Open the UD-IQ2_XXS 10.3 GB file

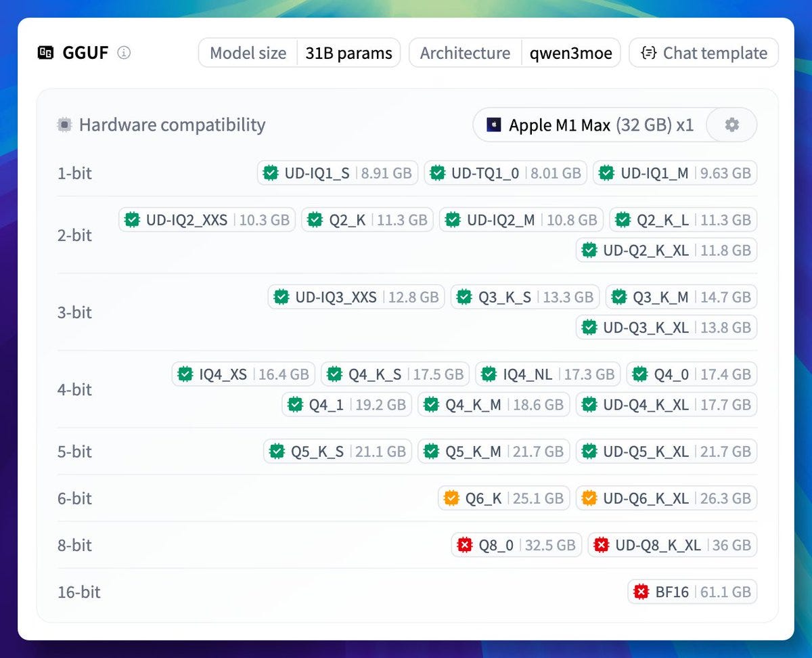207,219
